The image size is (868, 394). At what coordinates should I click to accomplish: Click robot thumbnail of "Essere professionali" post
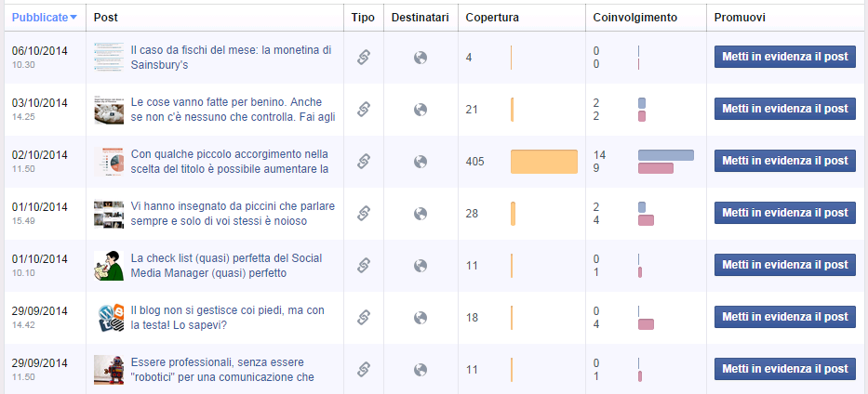[109, 370]
